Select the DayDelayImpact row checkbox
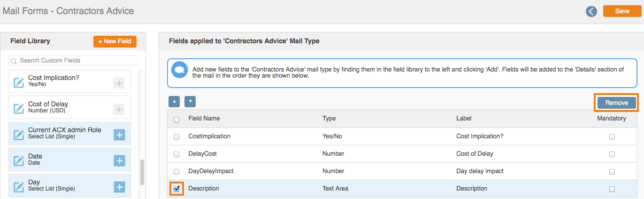 [176, 171]
